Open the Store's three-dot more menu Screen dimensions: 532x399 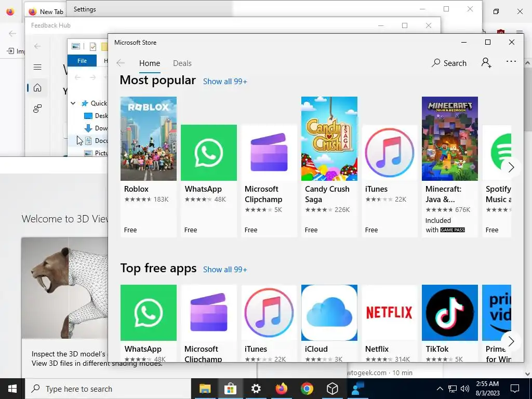tap(511, 62)
